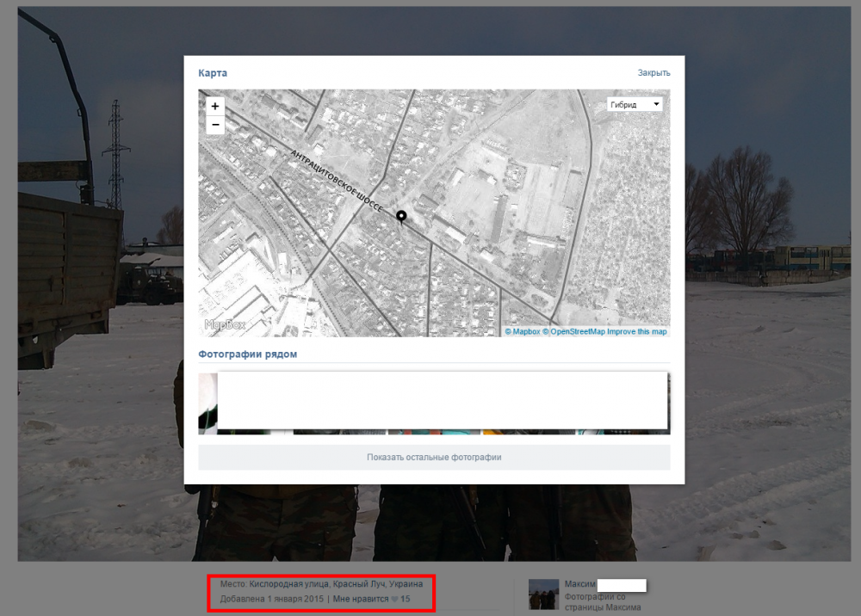861x616 pixels.
Task: Open the Гибрид map type dropdown
Action: 635,105
